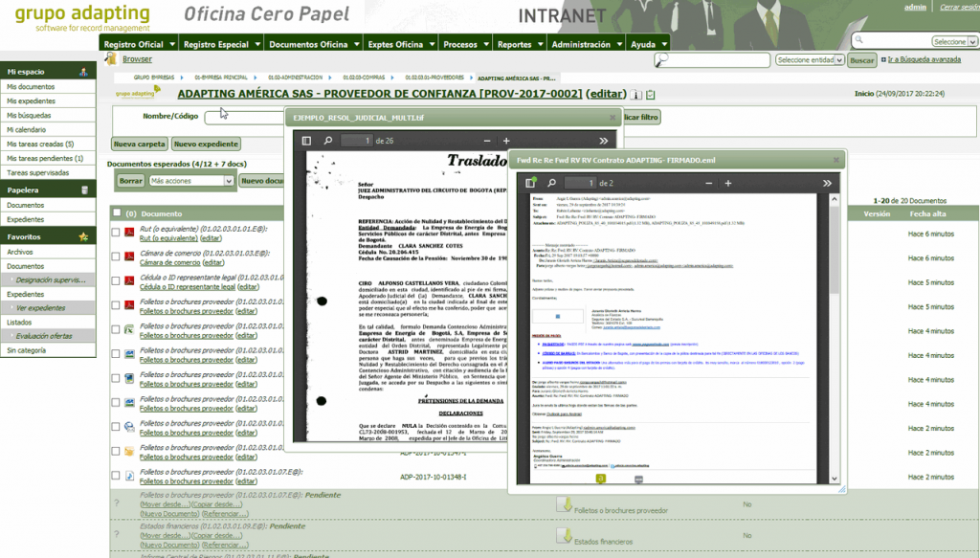The width and height of the screenshot is (980, 558).
Task: Open the Seleccione entidad dropdown
Action: [810, 60]
